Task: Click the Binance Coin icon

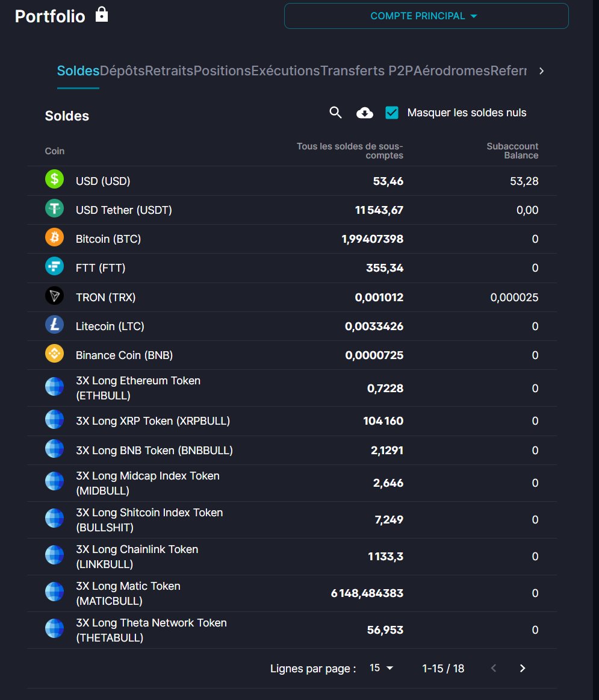Action: (54, 354)
